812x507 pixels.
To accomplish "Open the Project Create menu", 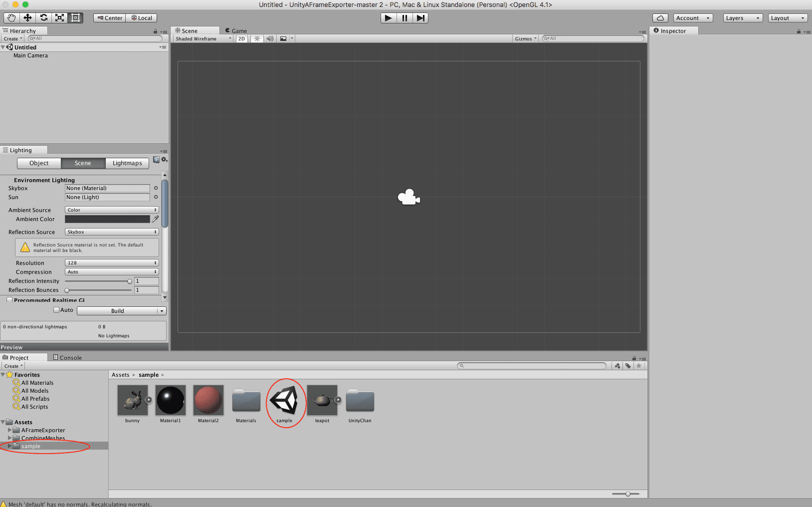I will tap(13, 366).
